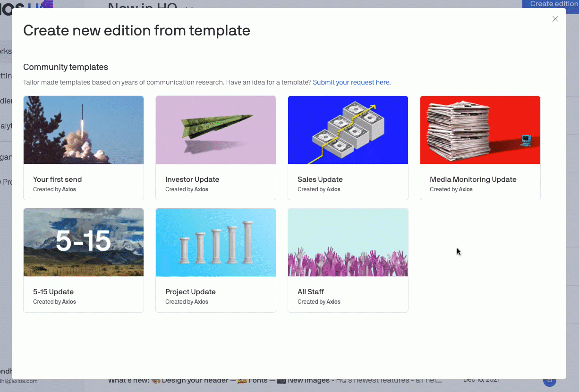Select the raised hands All Staff image
The width and height of the screenshot is (579, 392).
coord(348,242)
